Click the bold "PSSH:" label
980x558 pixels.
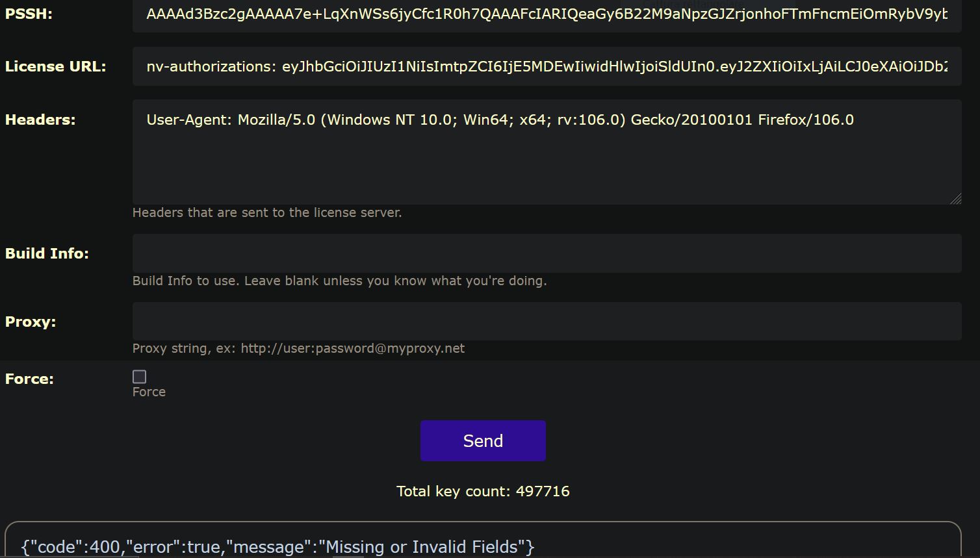coord(29,14)
